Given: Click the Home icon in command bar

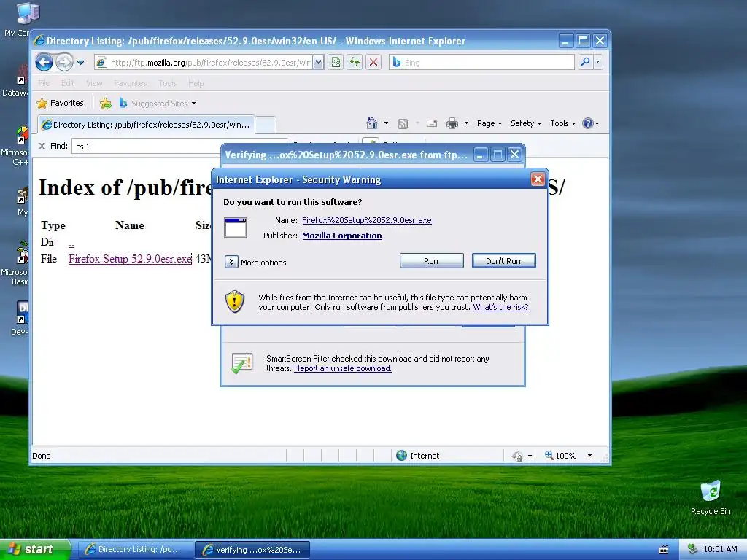Looking at the screenshot, I should click(372, 123).
